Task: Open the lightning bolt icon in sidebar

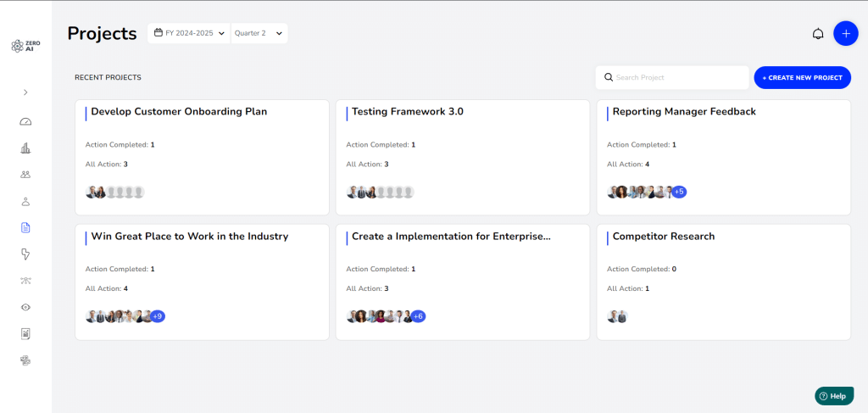Action: coord(25,254)
